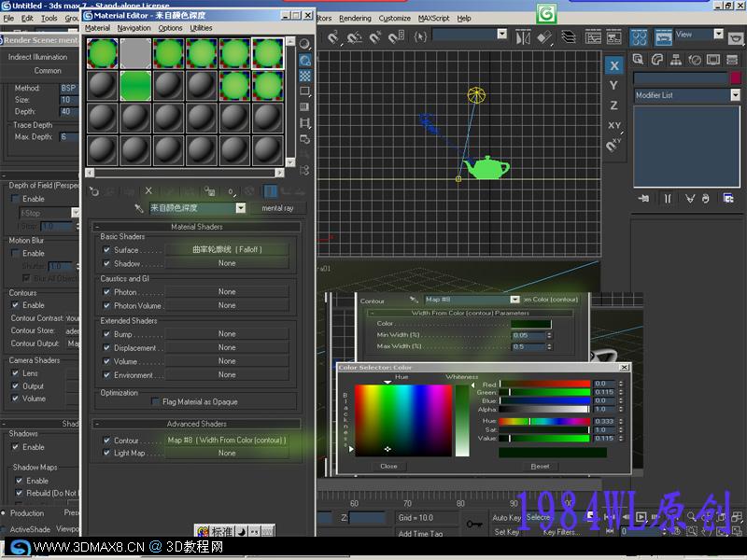Image resolution: width=747 pixels, height=560 pixels.
Task: Toggle the Background checker icon in Material Editor
Action: [x=305, y=76]
